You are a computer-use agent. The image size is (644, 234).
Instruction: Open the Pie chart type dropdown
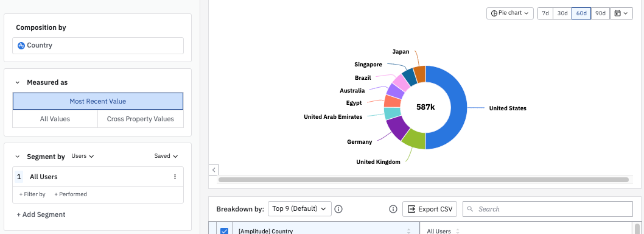coord(510,13)
